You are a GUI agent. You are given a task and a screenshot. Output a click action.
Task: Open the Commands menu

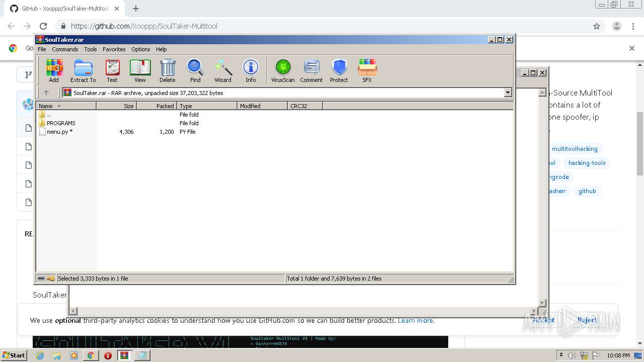[65, 49]
